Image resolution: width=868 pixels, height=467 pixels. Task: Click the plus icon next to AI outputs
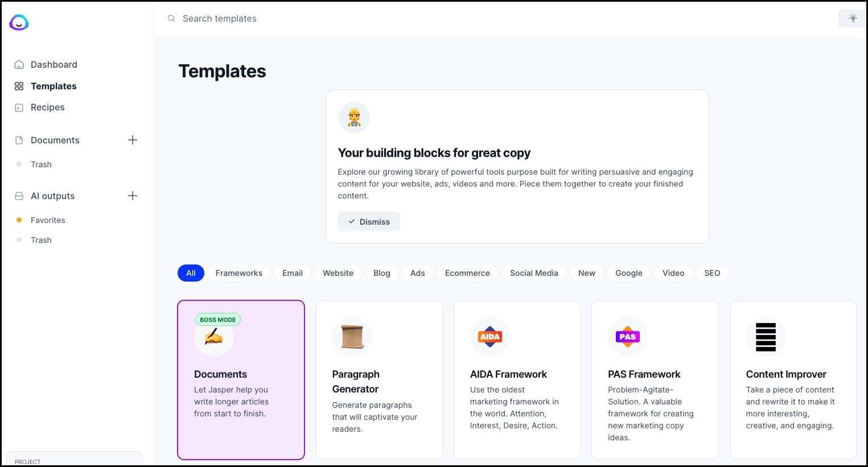pyautogui.click(x=133, y=196)
